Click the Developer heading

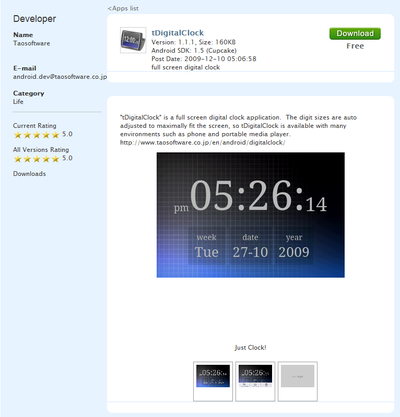pyautogui.click(x=35, y=19)
